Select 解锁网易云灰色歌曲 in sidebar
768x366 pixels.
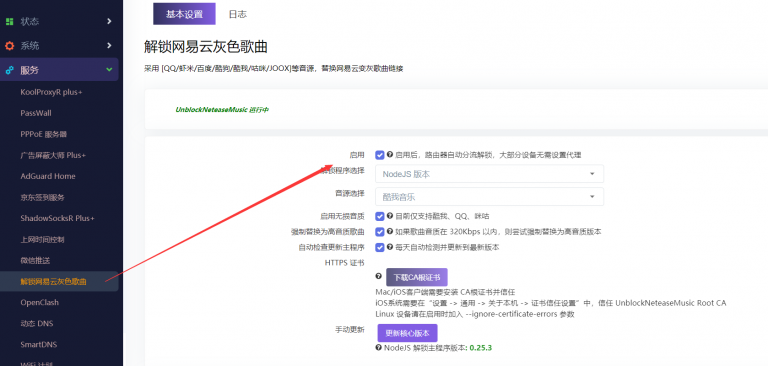[59, 281]
